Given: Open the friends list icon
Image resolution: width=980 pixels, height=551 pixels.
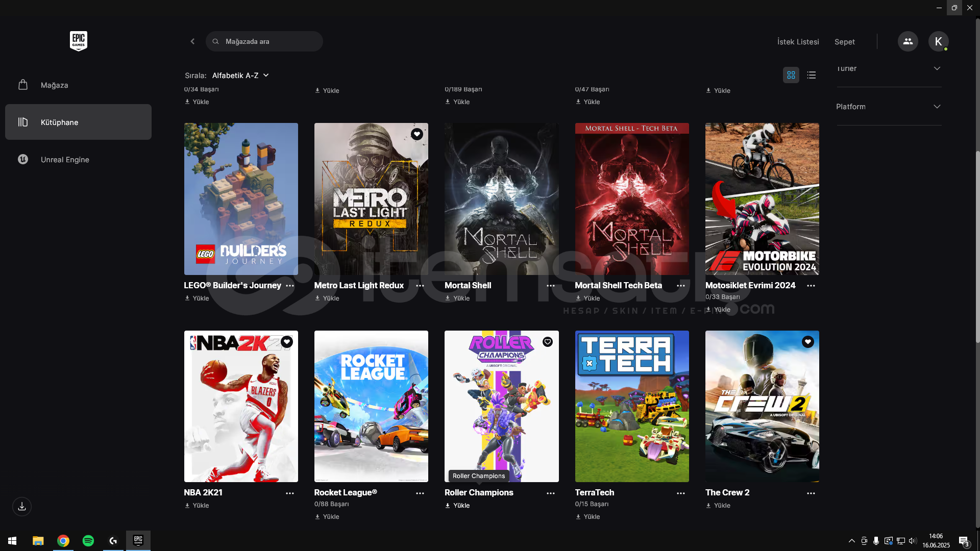Looking at the screenshot, I should click(x=908, y=41).
